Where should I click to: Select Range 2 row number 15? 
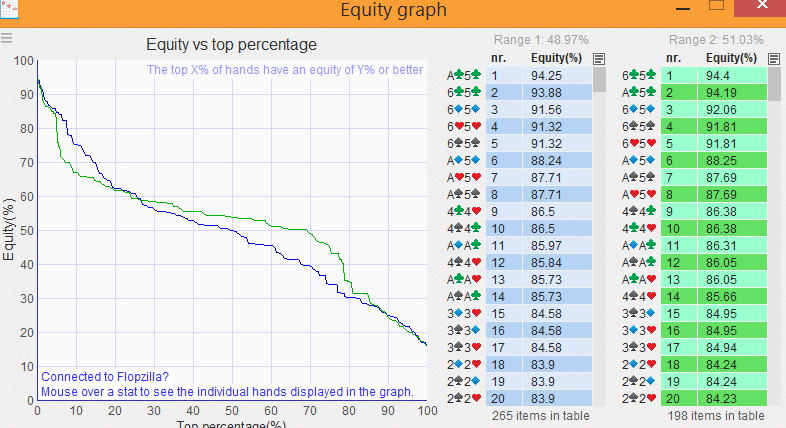coord(679,314)
